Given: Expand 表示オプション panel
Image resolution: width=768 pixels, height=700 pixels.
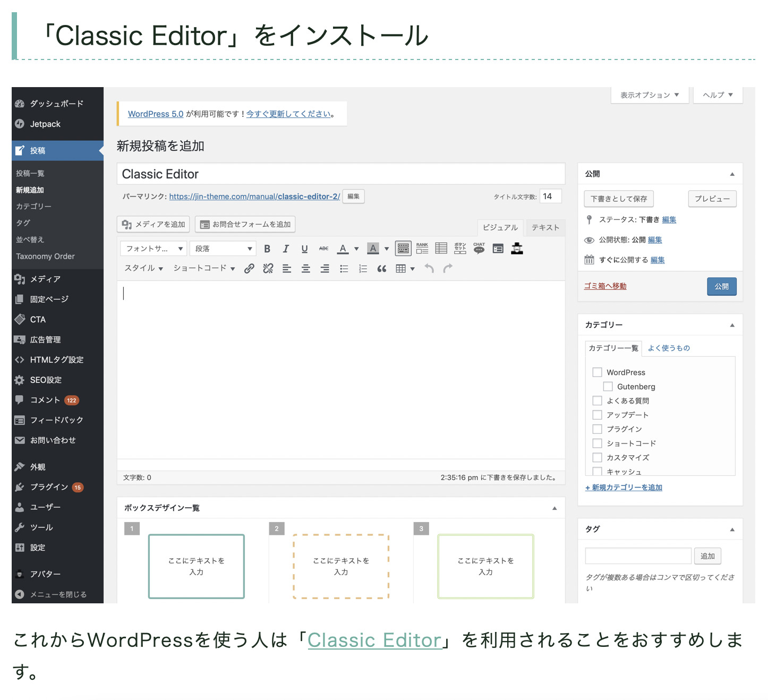Looking at the screenshot, I should 650,95.
